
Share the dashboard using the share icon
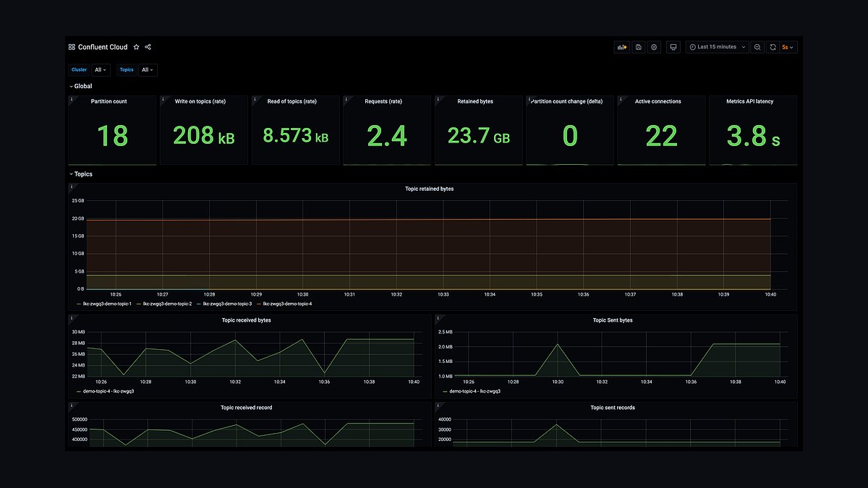[x=148, y=47]
